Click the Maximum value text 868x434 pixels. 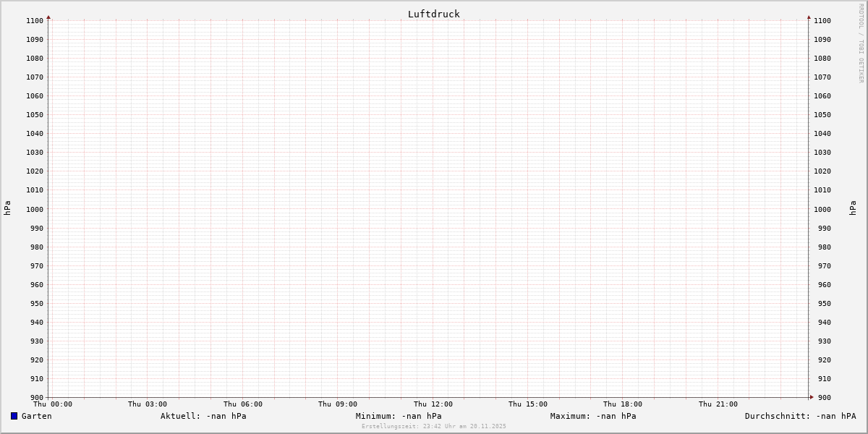pyautogui.click(x=593, y=416)
